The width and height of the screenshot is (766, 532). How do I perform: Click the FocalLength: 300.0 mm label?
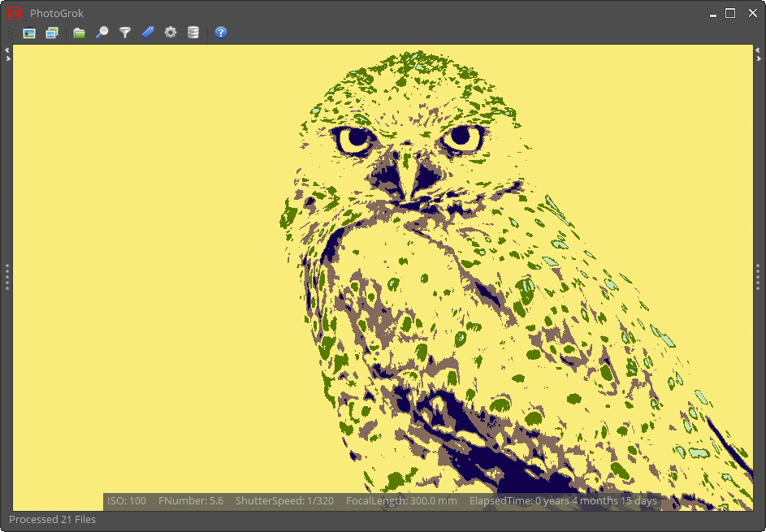(400, 501)
